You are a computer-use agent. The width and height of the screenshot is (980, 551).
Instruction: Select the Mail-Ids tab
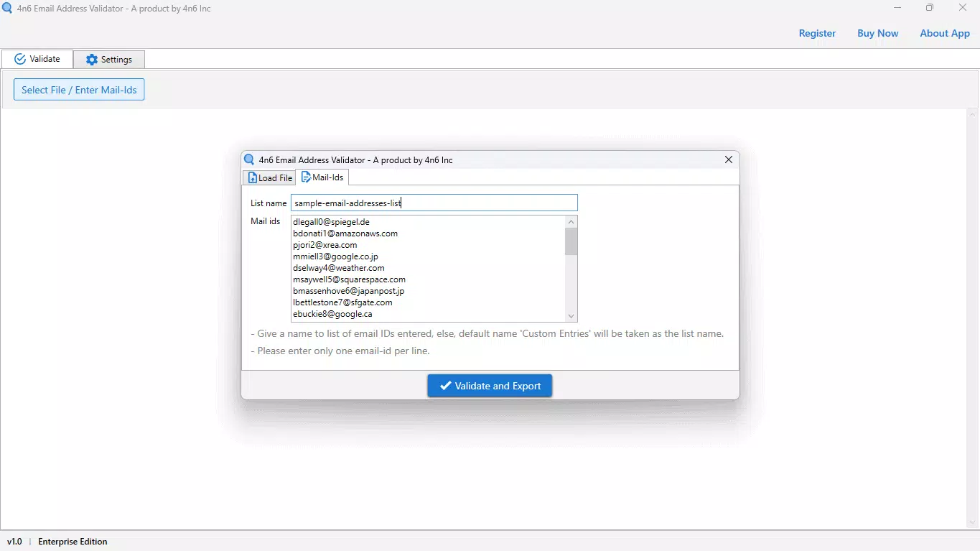322,177
